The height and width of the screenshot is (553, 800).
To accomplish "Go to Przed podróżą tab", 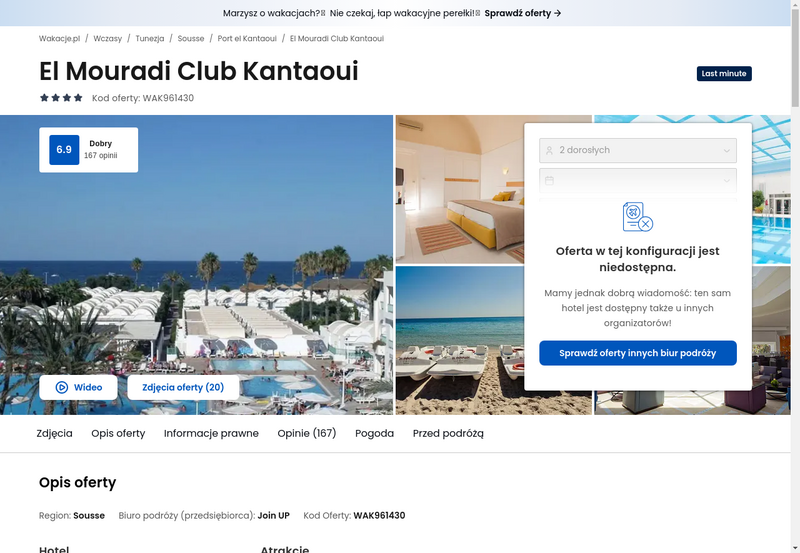I will [448, 433].
